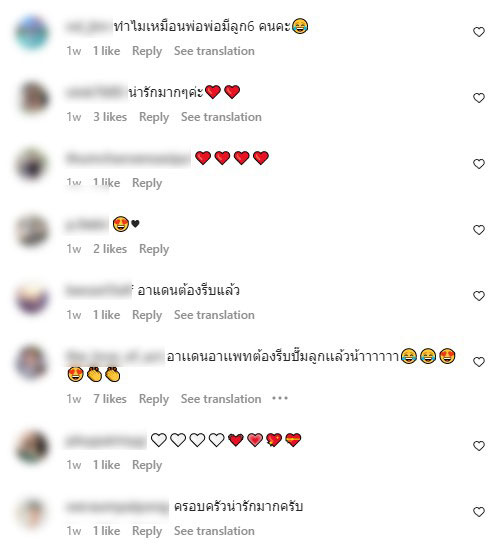See translation of the 3 likes comment
The image size is (494, 553).
[x=221, y=117]
